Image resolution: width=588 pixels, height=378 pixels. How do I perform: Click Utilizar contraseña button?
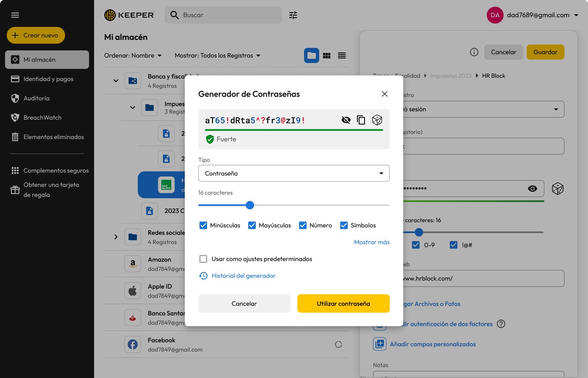pos(344,304)
